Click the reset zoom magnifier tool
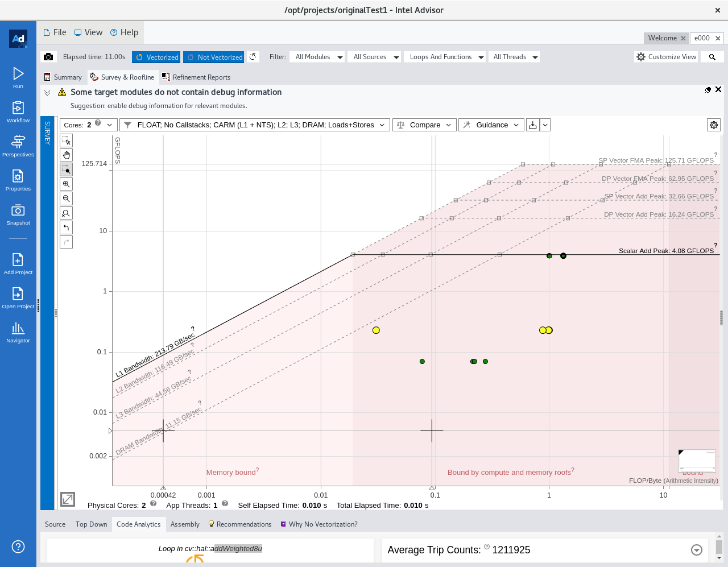This screenshot has width=728, height=567. [67, 213]
